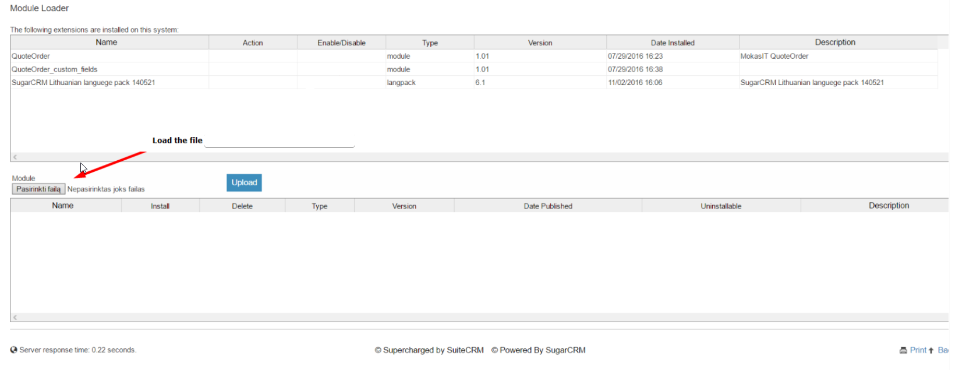Click the 11/02/2016 16:06 date cell

(673, 82)
